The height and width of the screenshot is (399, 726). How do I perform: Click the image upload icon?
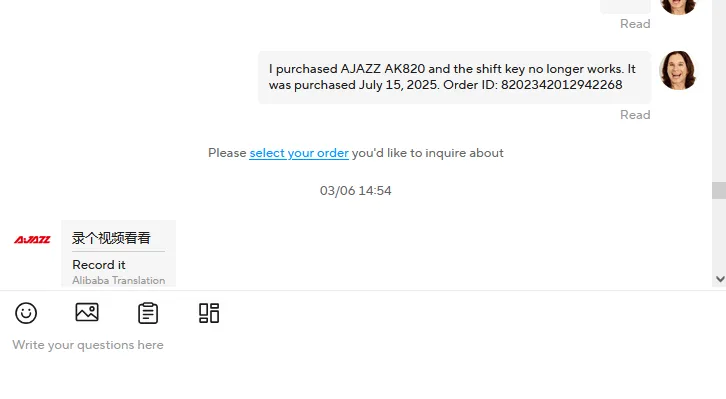point(87,312)
